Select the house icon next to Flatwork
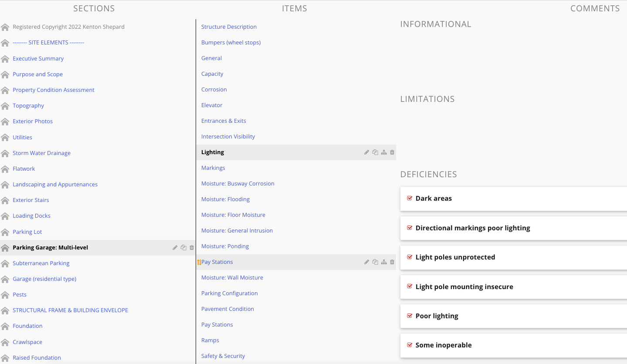This screenshot has width=627, height=364. click(x=5, y=169)
